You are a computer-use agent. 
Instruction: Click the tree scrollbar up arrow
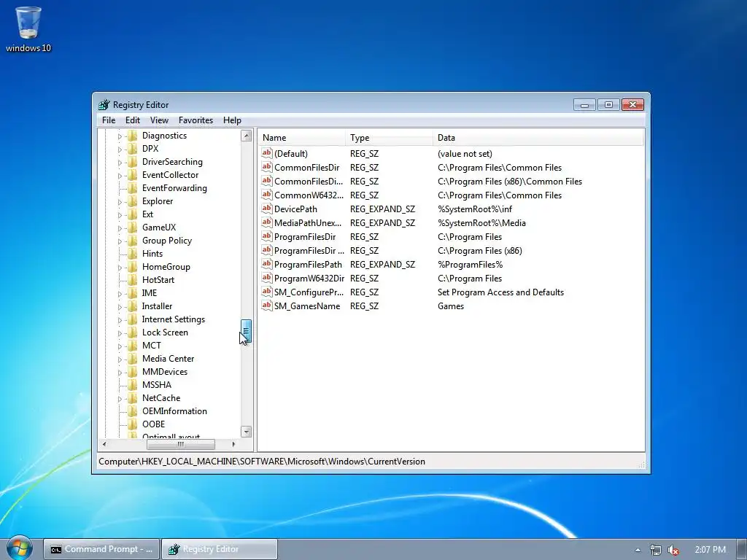[x=247, y=136]
